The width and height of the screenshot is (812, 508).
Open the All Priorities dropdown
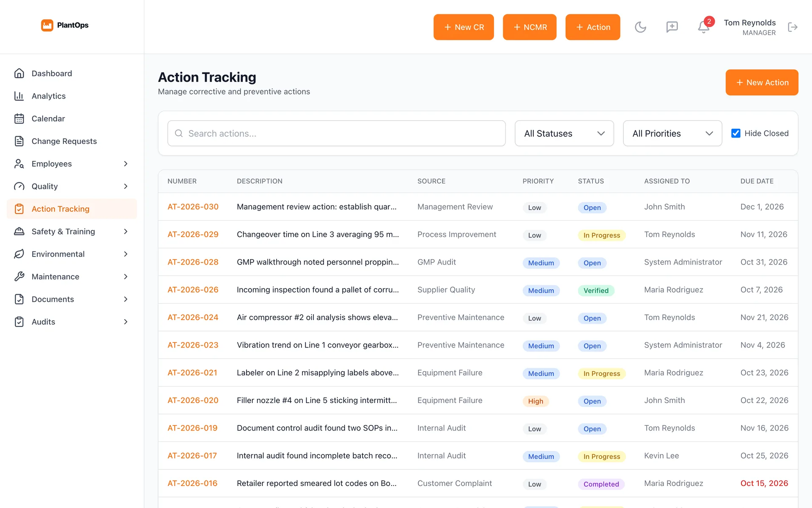tap(672, 133)
